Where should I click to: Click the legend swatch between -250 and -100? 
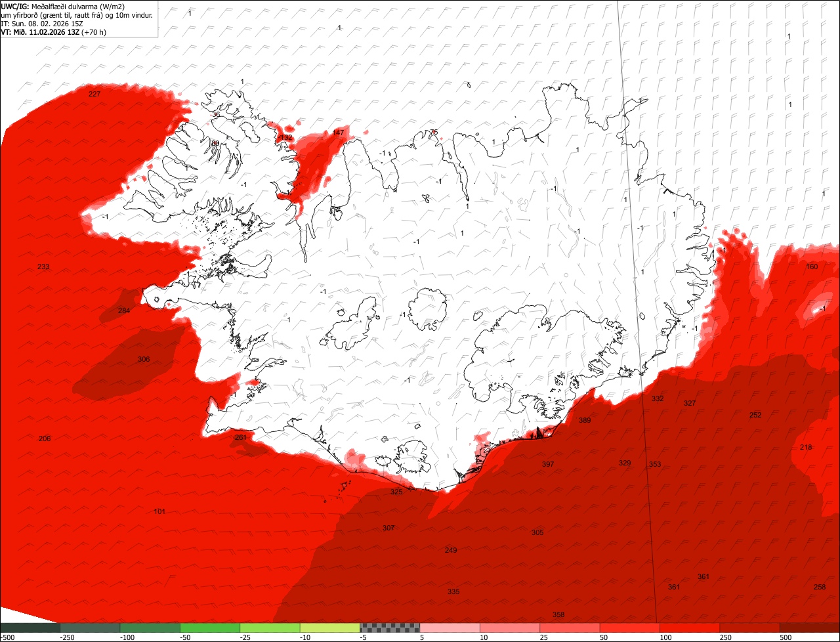coord(90,628)
